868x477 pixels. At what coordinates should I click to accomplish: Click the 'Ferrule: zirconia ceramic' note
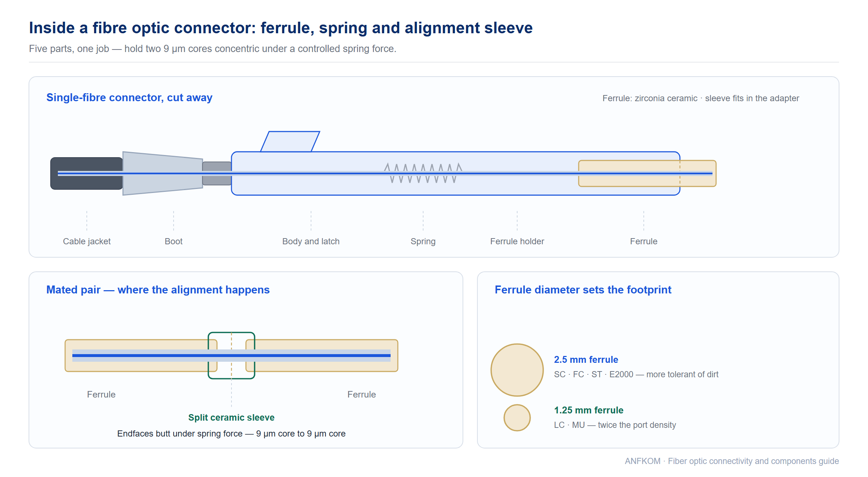click(701, 98)
